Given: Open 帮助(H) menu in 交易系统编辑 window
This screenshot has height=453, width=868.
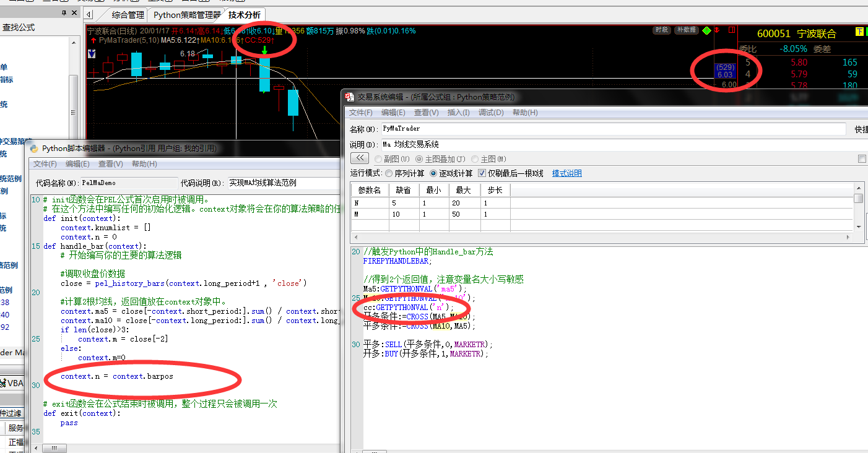Looking at the screenshot, I should click(525, 113).
